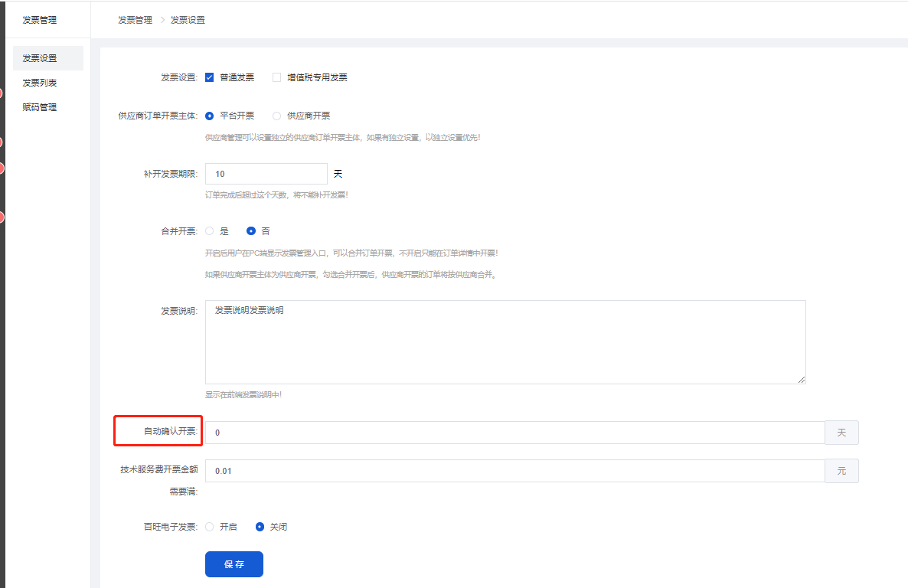This screenshot has height=588, width=908.
Task: Select the 平台开票 radio option
Action: [x=210, y=116]
